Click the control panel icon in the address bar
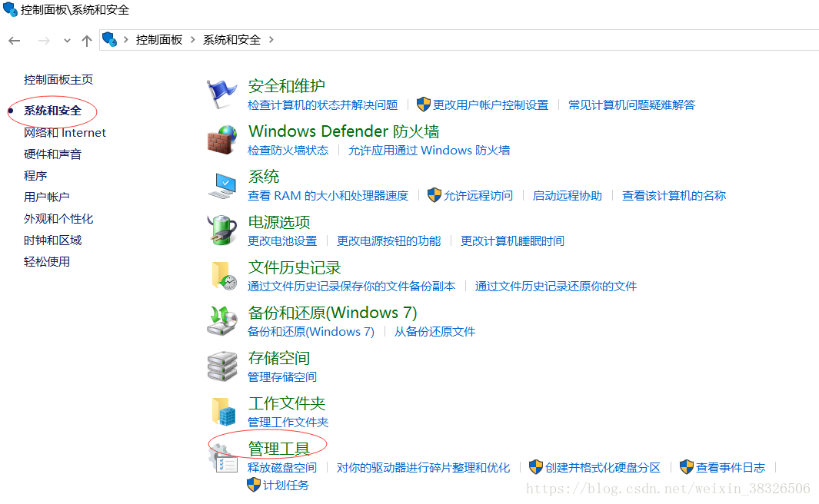This screenshot has height=504, width=819. click(110, 40)
